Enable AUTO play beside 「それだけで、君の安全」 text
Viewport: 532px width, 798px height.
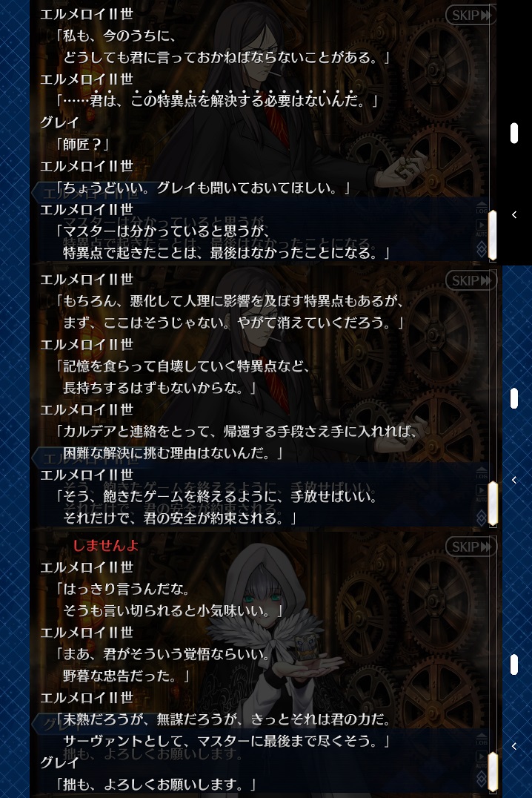(x=481, y=492)
